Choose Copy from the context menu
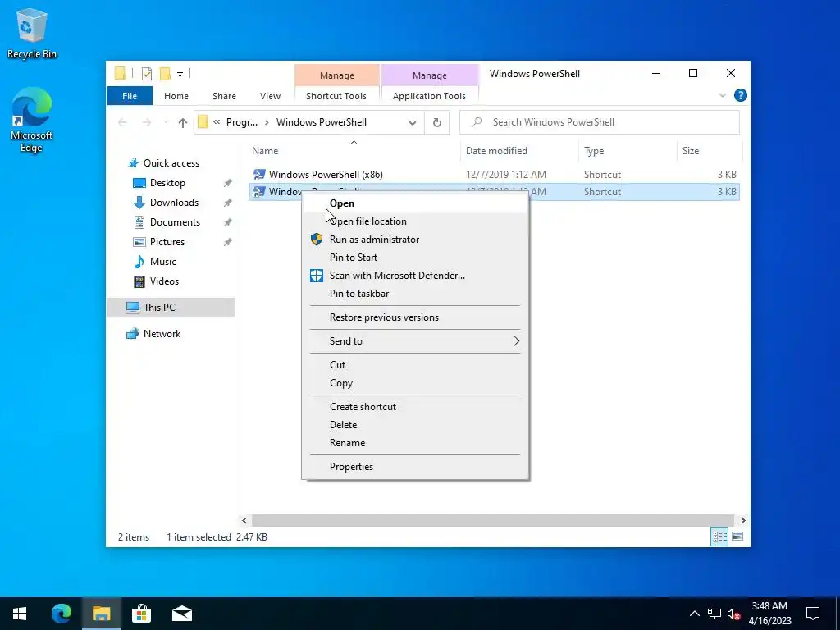840x630 pixels. [x=415, y=383]
